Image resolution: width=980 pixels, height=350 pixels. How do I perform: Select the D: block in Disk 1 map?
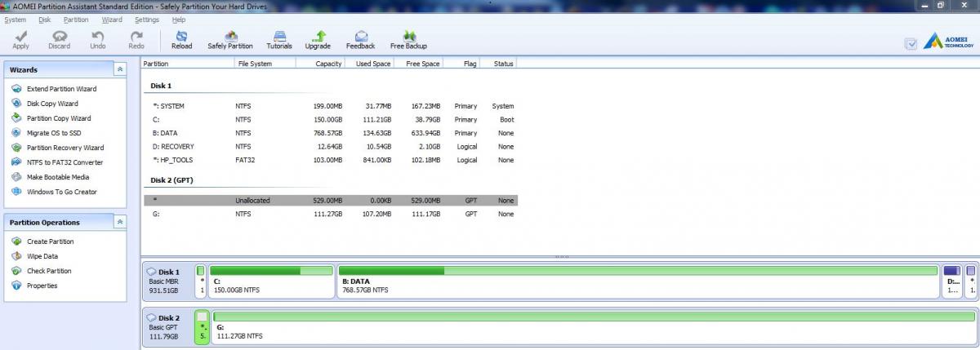952,281
